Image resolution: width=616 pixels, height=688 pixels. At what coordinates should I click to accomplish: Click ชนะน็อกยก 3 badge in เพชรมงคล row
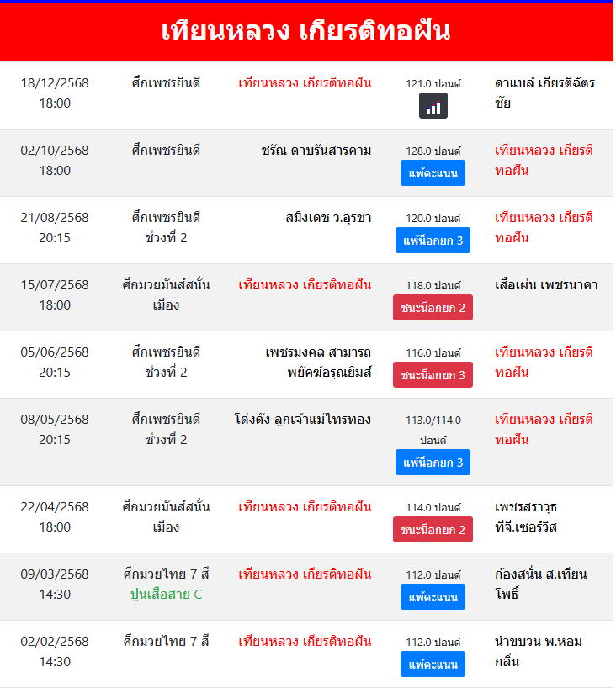coord(433,375)
